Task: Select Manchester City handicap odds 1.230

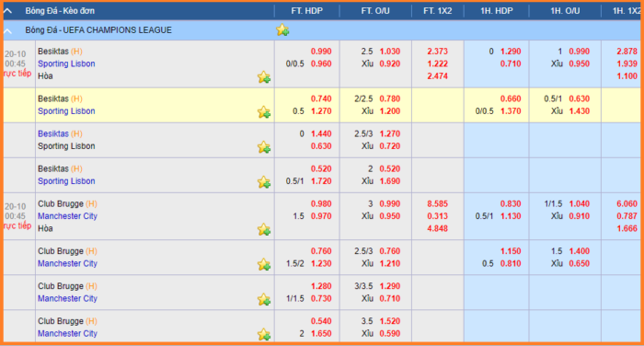Action: (x=321, y=263)
